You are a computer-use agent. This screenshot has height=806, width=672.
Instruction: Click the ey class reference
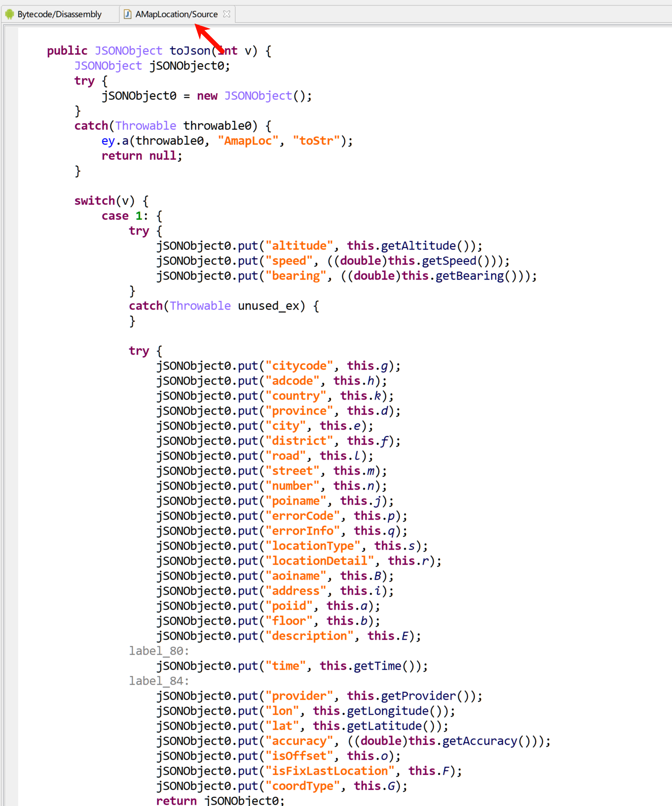tap(108, 141)
